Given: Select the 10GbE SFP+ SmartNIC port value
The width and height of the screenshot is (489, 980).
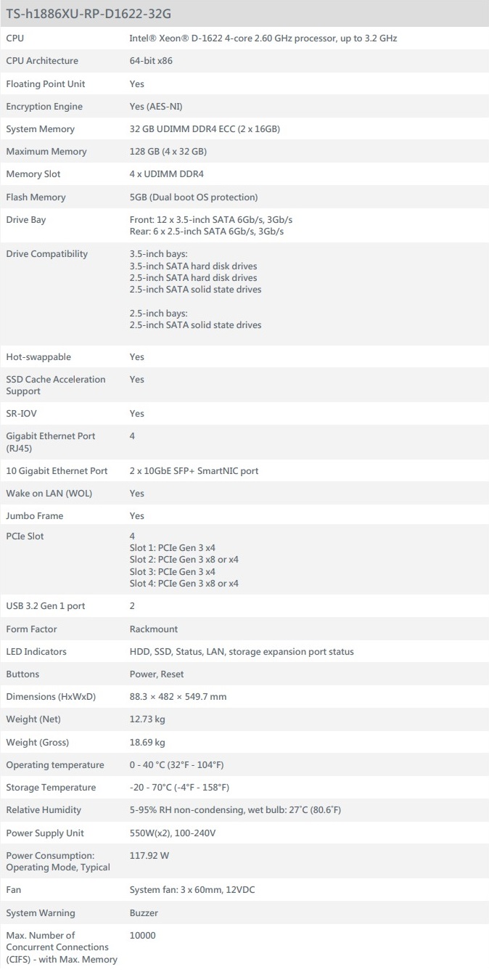Looking at the screenshot, I should (194, 471).
